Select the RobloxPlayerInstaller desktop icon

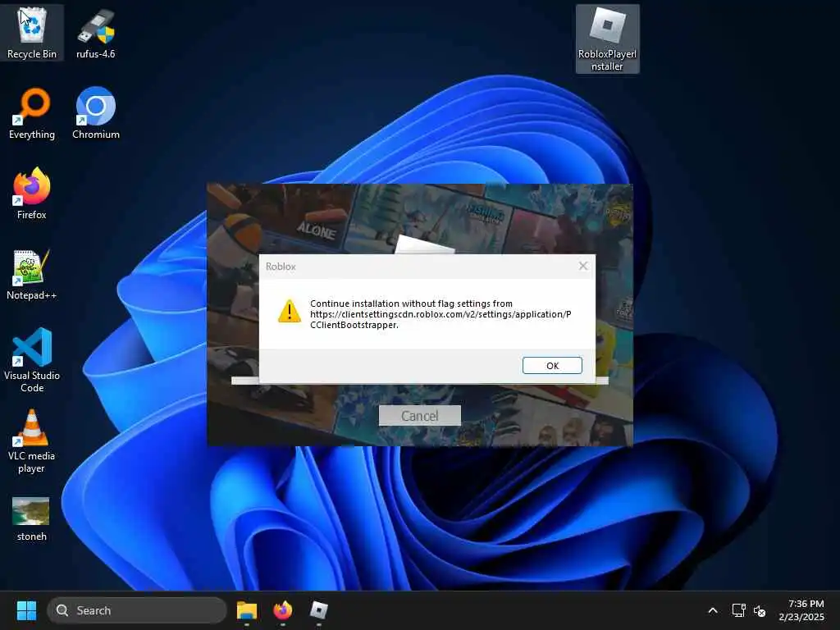[608, 39]
